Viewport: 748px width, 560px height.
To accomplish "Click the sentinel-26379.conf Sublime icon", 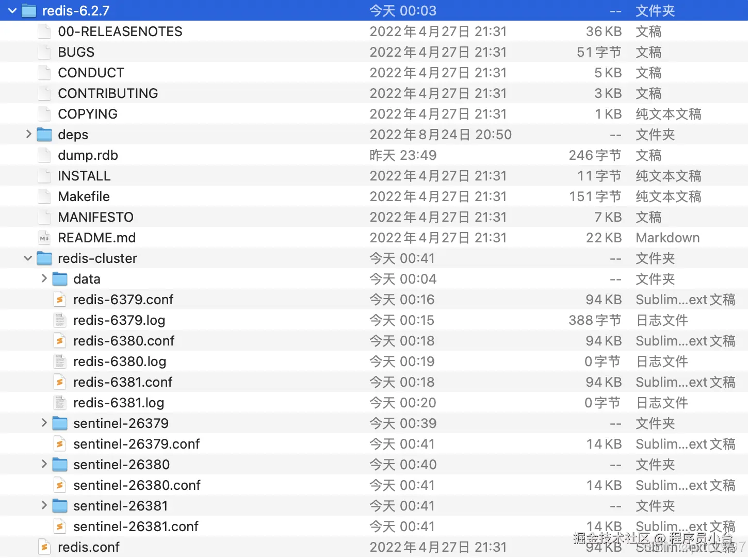I will coord(60,444).
